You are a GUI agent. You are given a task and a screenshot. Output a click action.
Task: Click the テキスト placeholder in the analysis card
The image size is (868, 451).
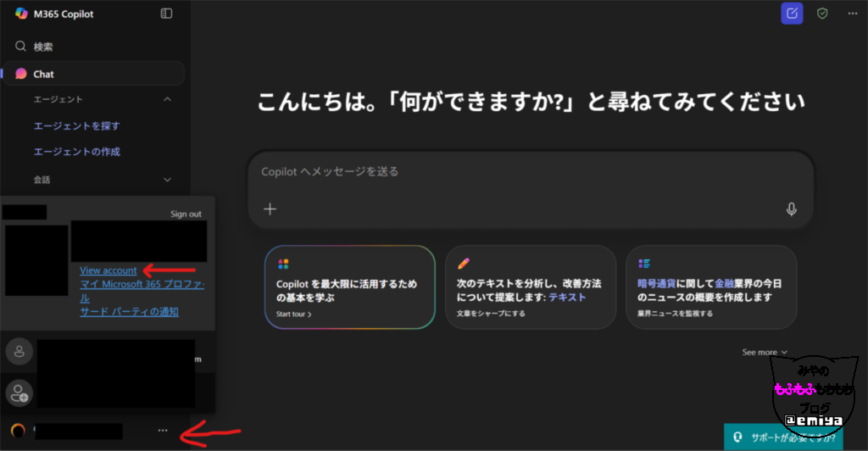pyautogui.click(x=567, y=298)
